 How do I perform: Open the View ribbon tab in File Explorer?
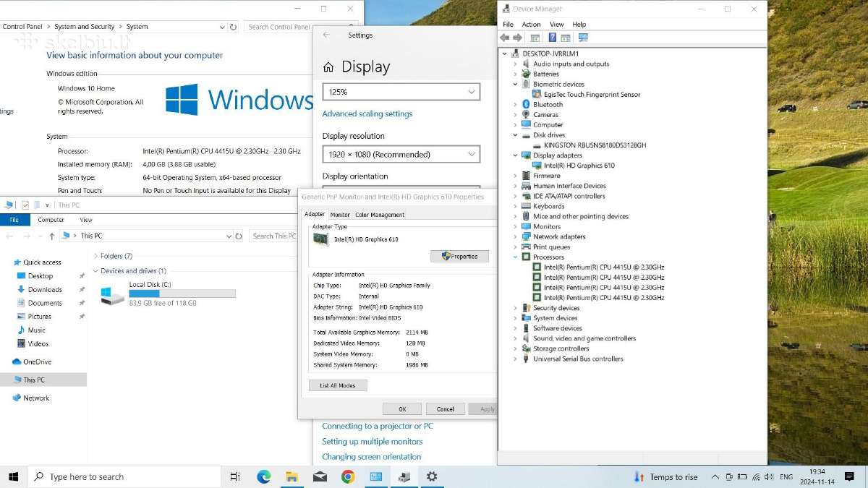86,220
